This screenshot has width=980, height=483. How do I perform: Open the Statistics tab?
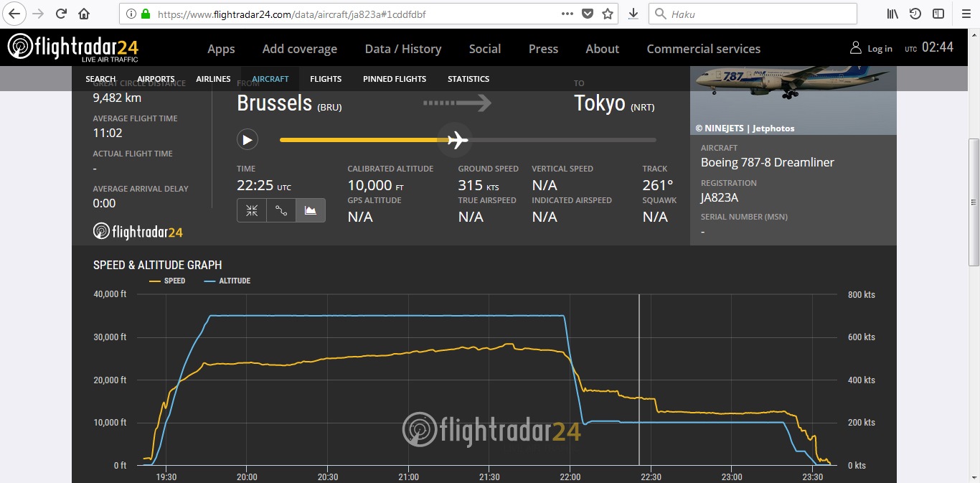468,79
